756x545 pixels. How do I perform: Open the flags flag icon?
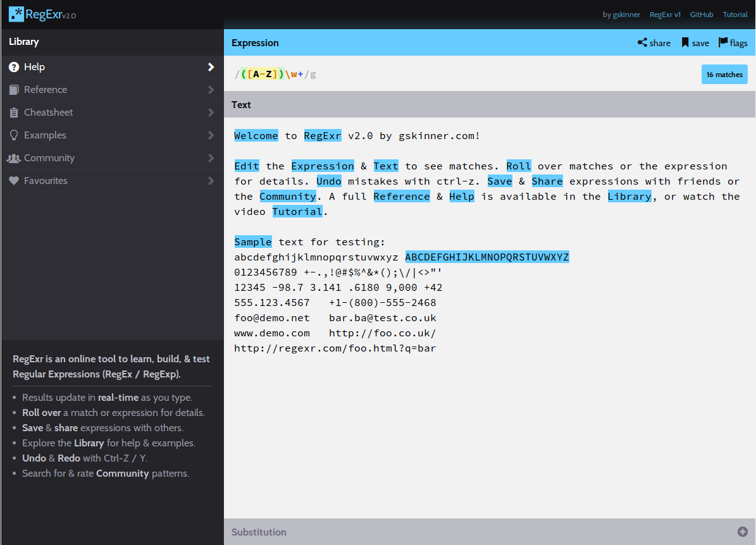point(722,42)
